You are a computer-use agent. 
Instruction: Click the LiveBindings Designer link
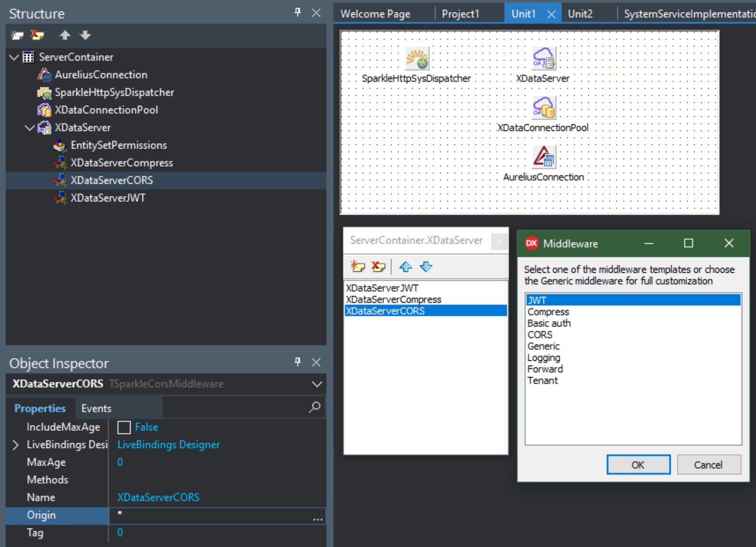(x=169, y=445)
